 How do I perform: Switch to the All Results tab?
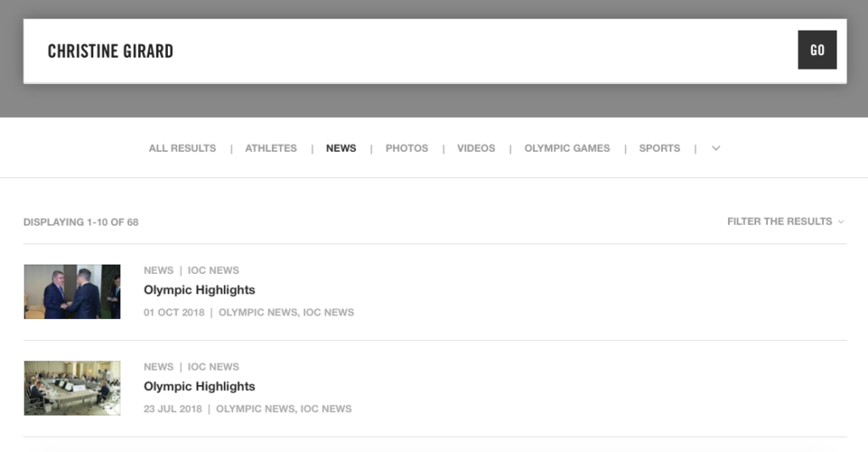click(x=182, y=148)
